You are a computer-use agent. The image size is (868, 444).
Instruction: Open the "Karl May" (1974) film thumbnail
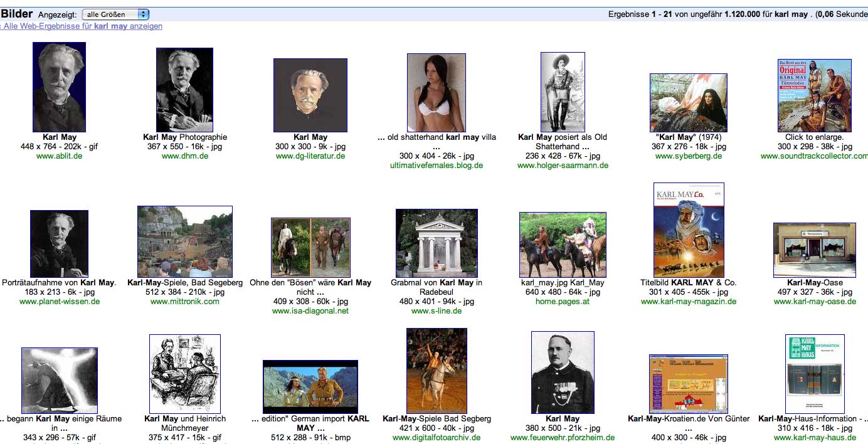pos(688,103)
